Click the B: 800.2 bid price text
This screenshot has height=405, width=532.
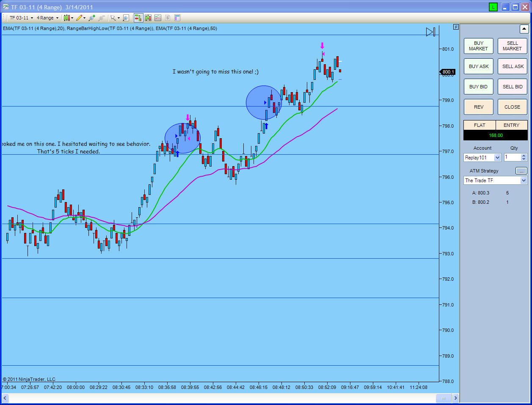[481, 202]
